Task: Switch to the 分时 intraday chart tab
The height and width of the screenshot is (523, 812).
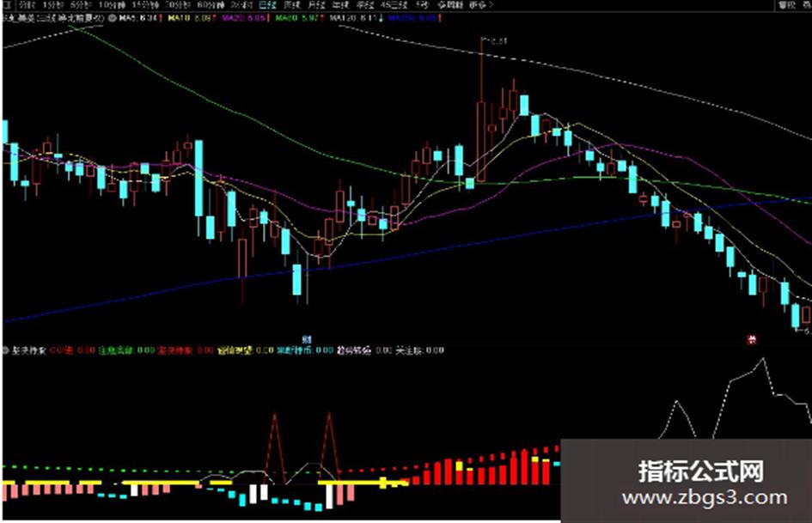Action: (27, 5)
